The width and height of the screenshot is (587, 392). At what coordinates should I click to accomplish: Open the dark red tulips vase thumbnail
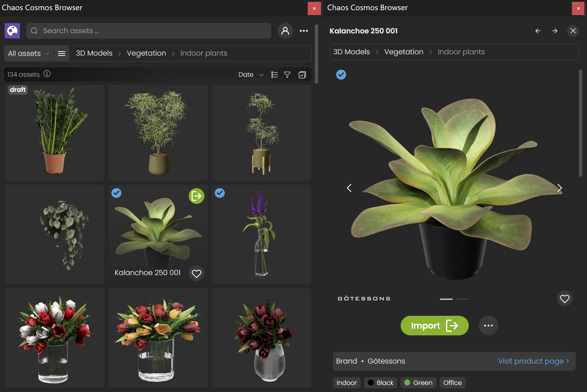pos(261,338)
